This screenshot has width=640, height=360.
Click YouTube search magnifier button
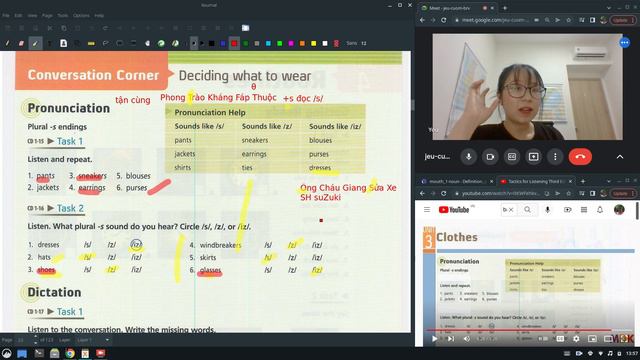pyautogui.click(x=527, y=209)
